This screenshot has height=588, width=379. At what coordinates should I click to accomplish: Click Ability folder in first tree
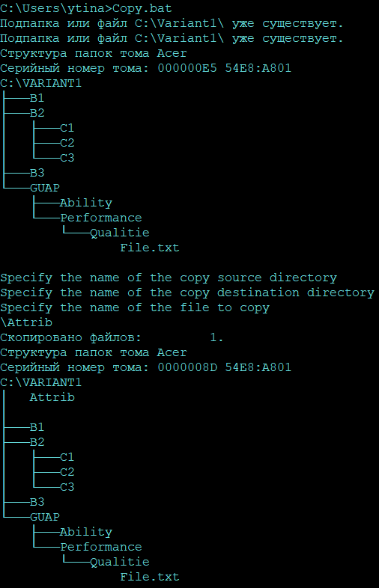pos(86,203)
